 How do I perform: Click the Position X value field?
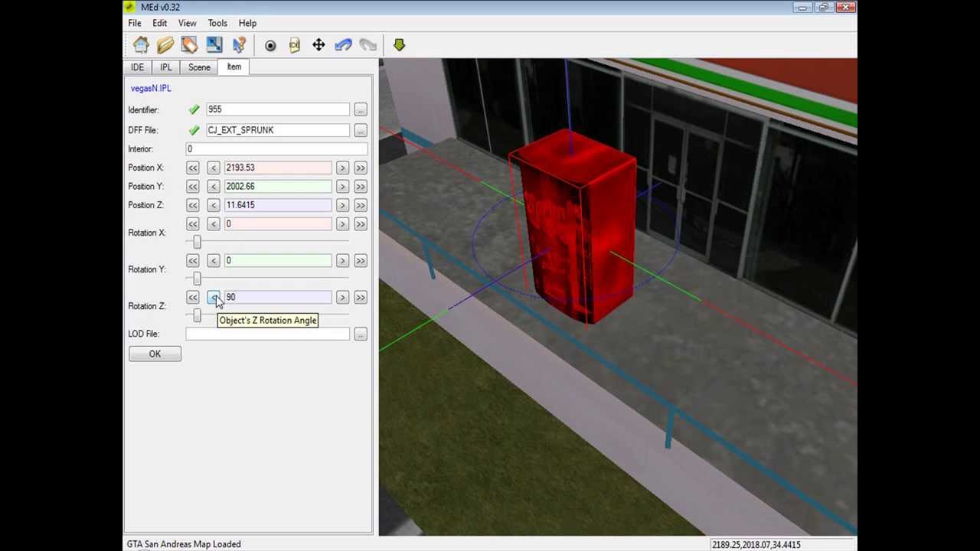click(277, 168)
